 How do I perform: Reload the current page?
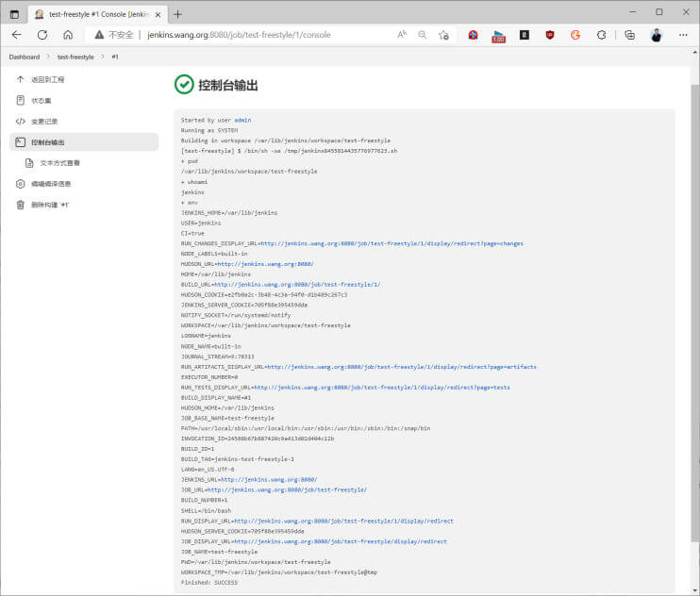pyautogui.click(x=42, y=35)
